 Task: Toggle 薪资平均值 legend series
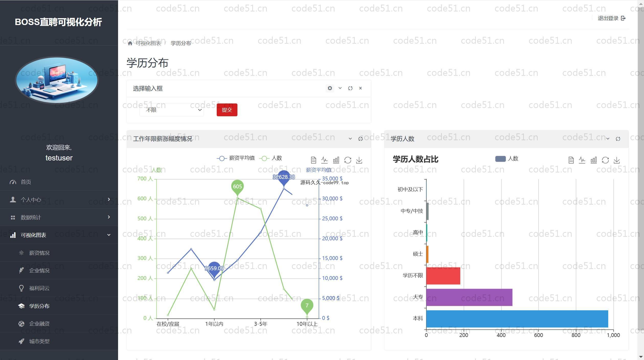coord(236,158)
